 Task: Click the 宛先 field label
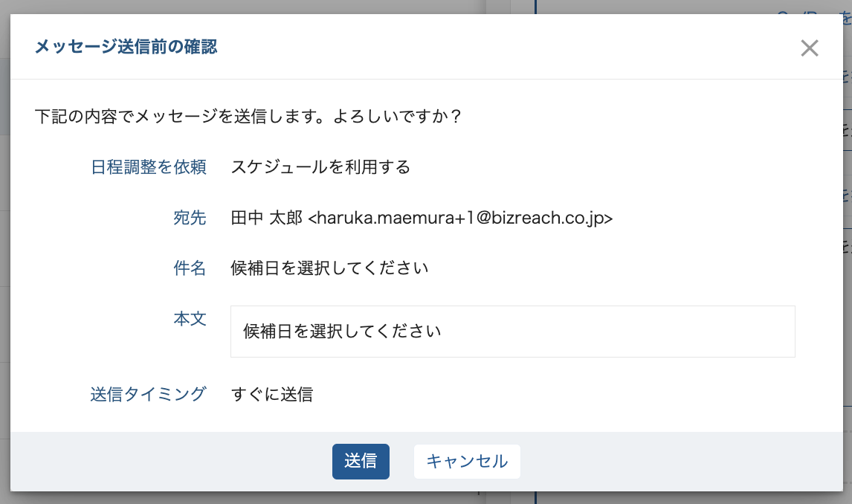190,218
